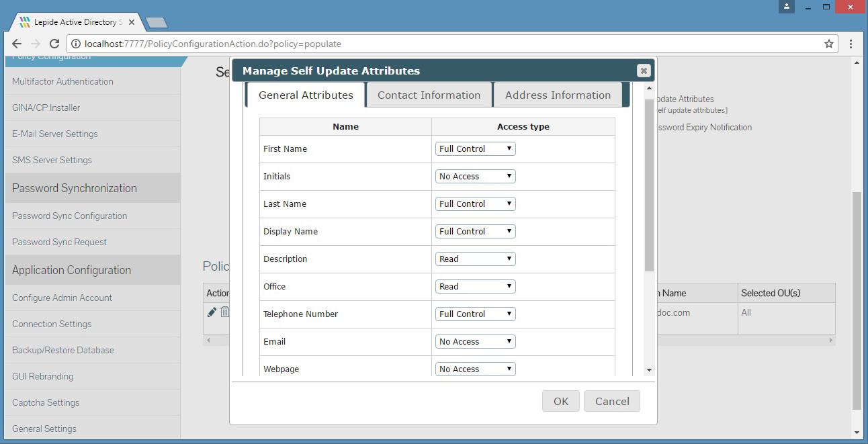Open the Chrome three-dot menu
The width and height of the screenshot is (868, 444).
(x=851, y=44)
